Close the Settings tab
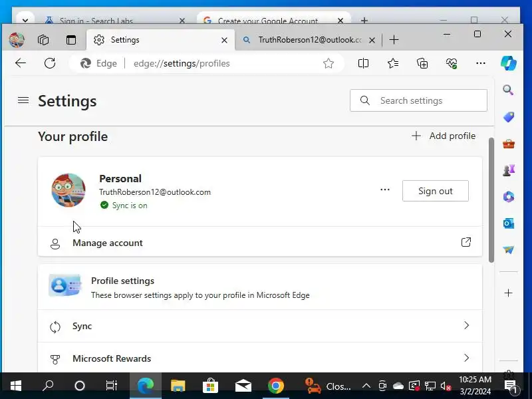 tap(224, 41)
